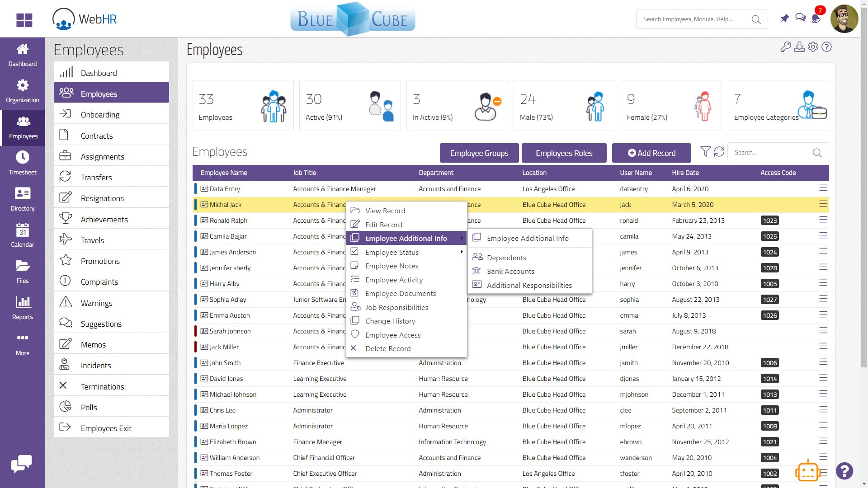Click the pin icon in the top bar
This screenshot has height=488, width=868.
(784, 19)
